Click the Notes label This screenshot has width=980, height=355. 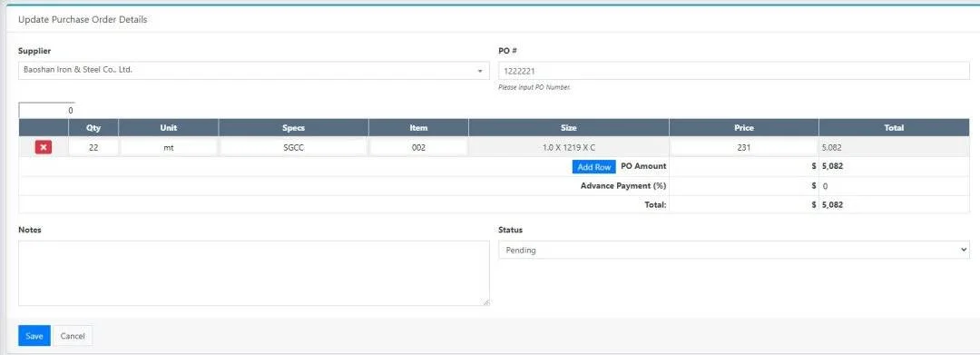pos(29,230)
